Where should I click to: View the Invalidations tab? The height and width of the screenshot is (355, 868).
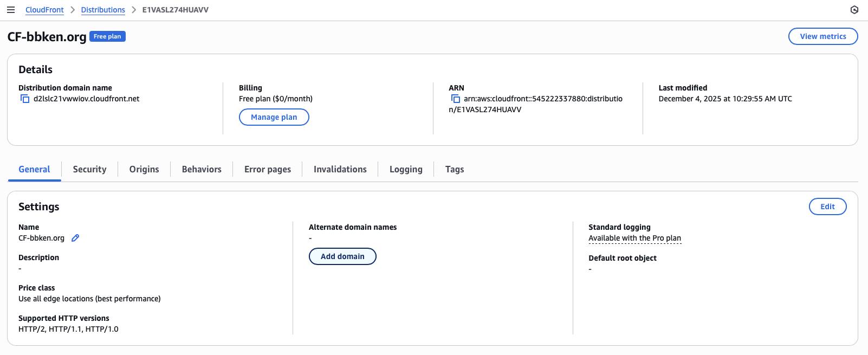340,169
